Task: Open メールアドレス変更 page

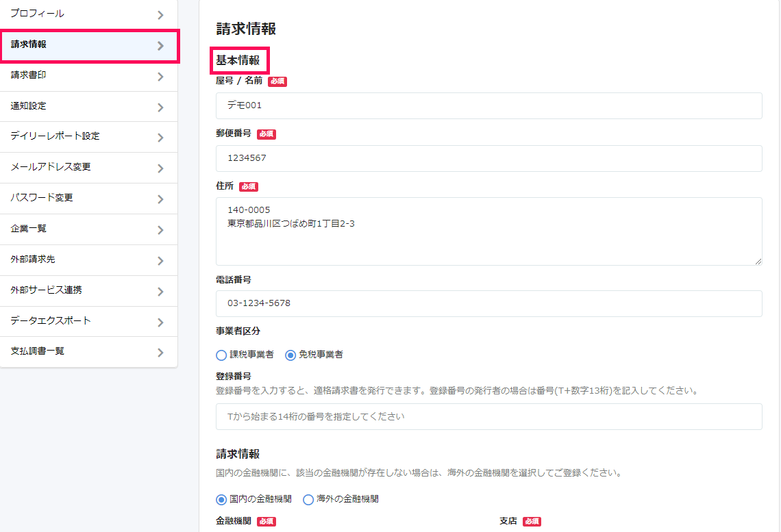Action: point(88,168)
